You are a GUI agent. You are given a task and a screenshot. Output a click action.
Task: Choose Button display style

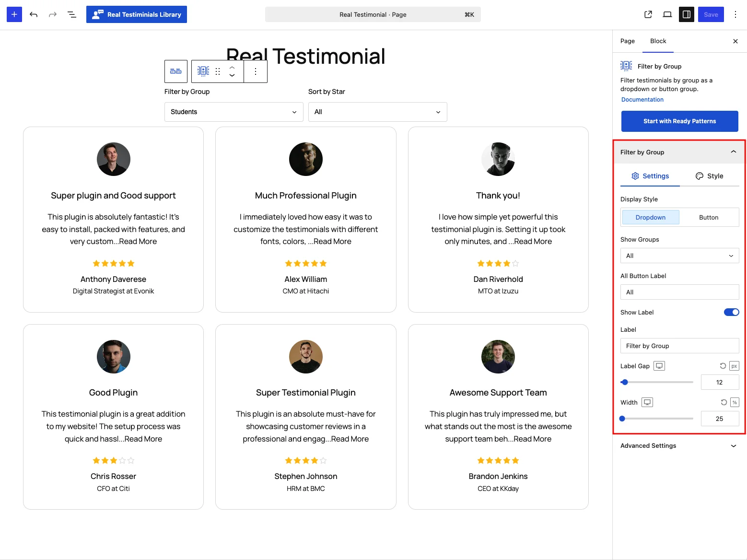coord(709,217)
